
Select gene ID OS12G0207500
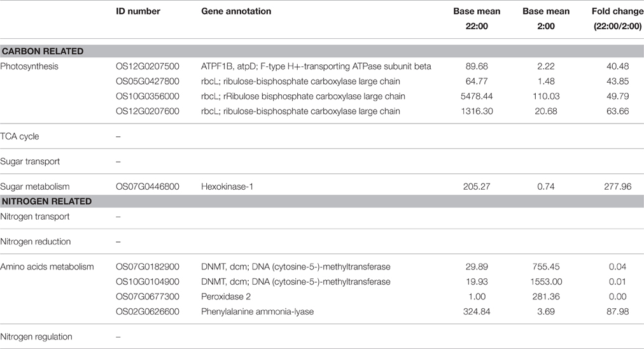(148, 67)
